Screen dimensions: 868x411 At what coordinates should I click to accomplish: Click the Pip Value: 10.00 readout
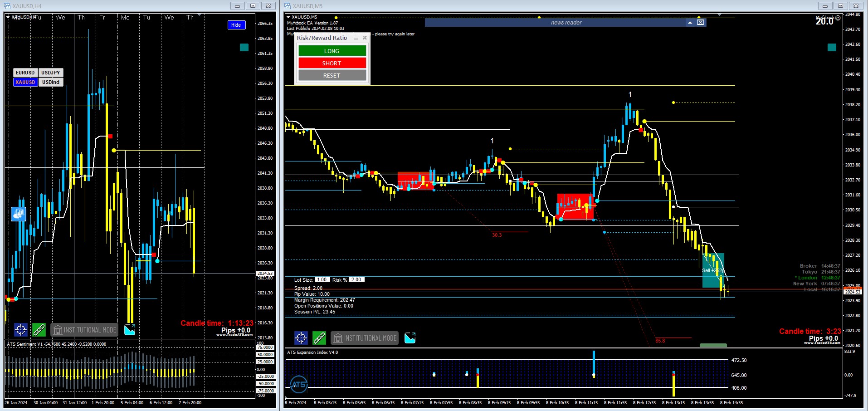coord(312,294)
